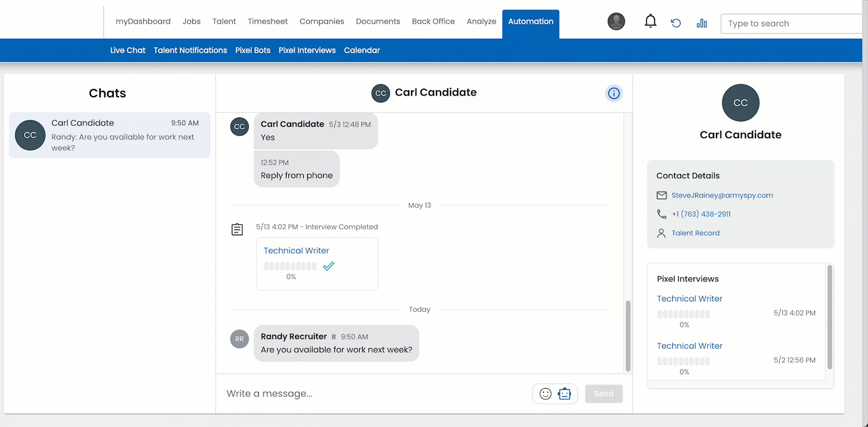Open Pixel Bots submenu item
Screen dimensions: 868x427
click(253, 50)
